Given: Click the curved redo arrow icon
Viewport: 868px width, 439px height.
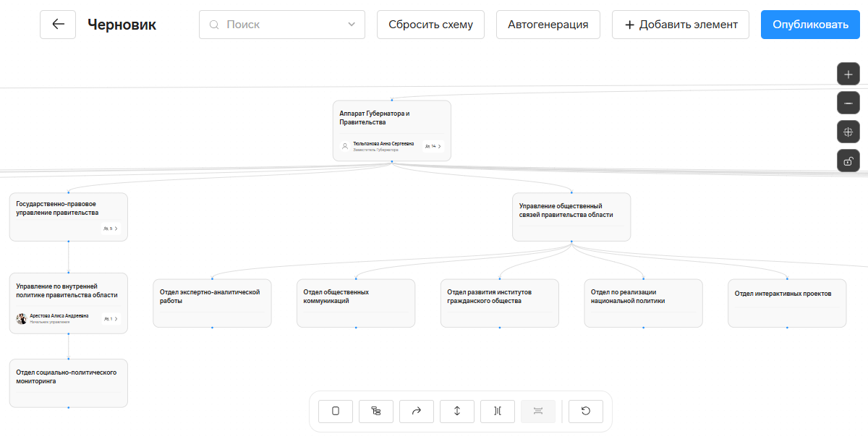Looking at the screenshot, I should (417, 411).
